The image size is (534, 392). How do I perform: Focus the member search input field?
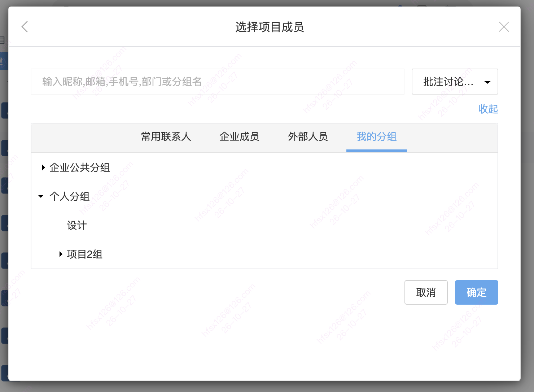(x=218, y=82)
